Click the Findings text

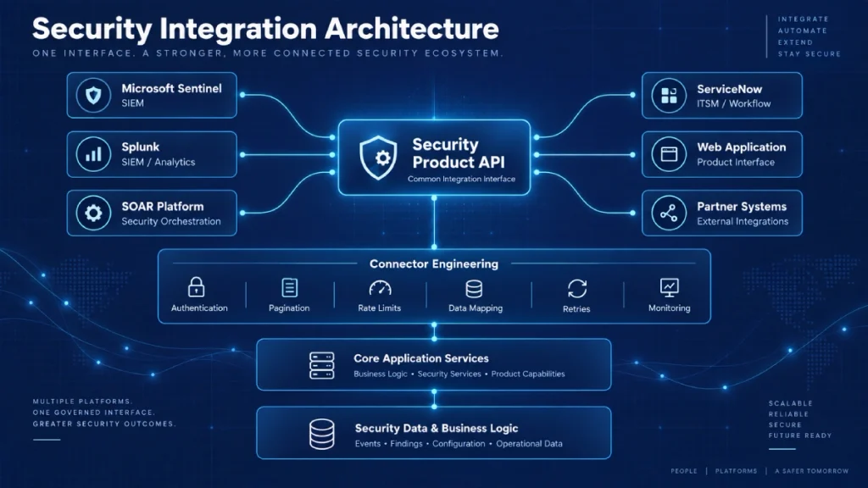[406, 444]
